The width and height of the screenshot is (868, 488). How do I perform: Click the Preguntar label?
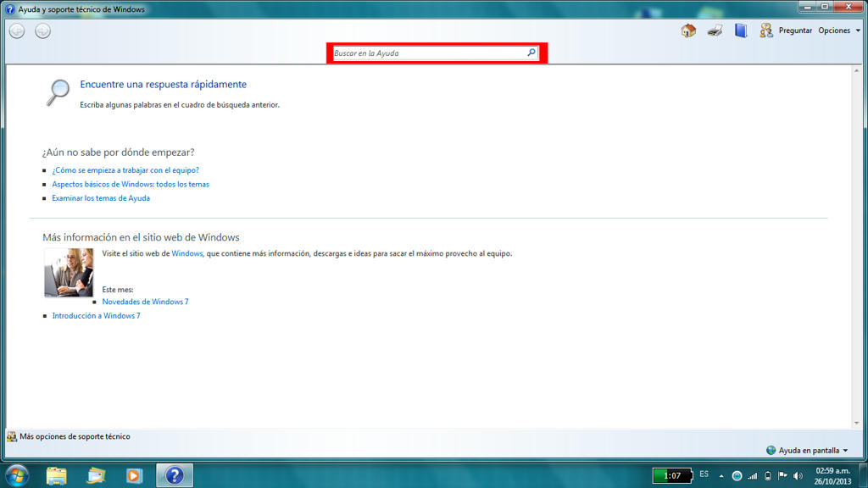click(795, 30)
